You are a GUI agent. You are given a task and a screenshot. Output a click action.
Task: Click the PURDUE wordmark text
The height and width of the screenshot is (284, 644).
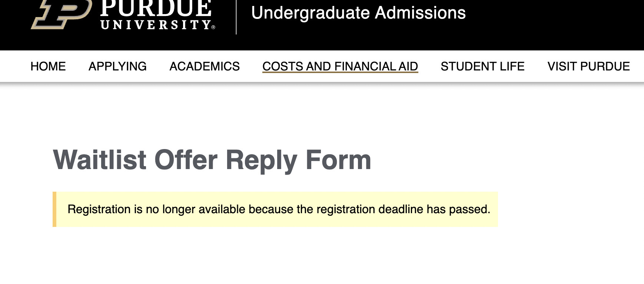[x=156, y=8]
